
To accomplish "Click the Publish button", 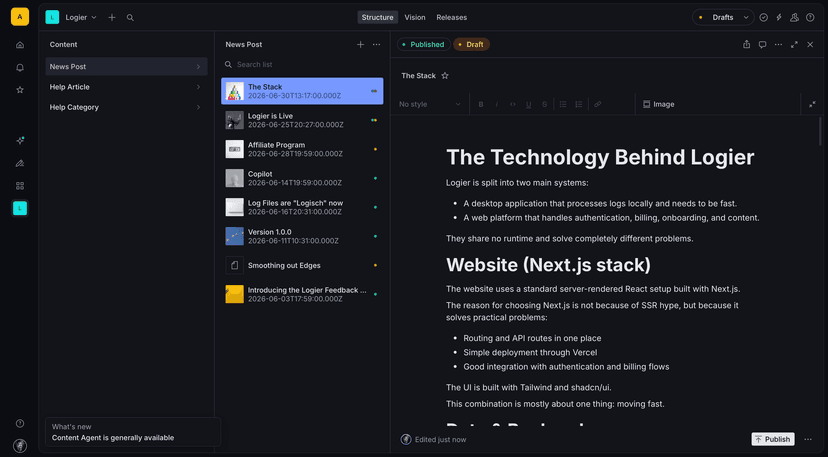I will click(x=773, y=439).
